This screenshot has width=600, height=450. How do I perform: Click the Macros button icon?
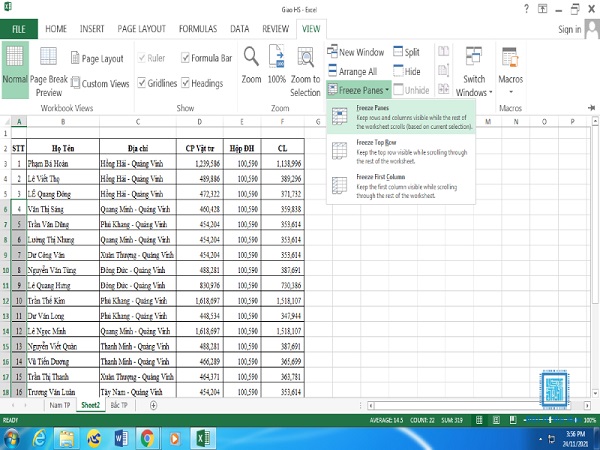tap(510, 57)
